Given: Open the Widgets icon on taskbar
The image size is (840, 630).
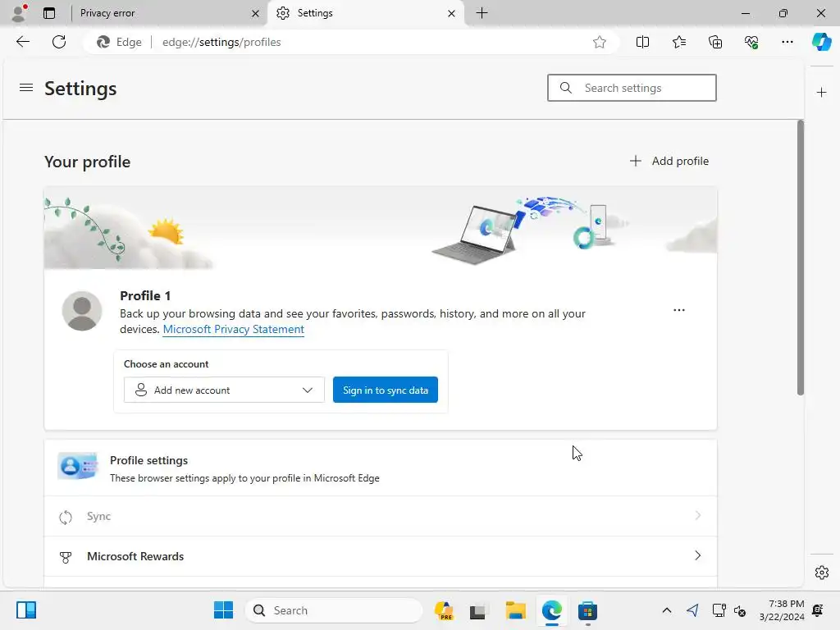Looking at the screenshot, I should pyautogui.click(x=25, y=610).
